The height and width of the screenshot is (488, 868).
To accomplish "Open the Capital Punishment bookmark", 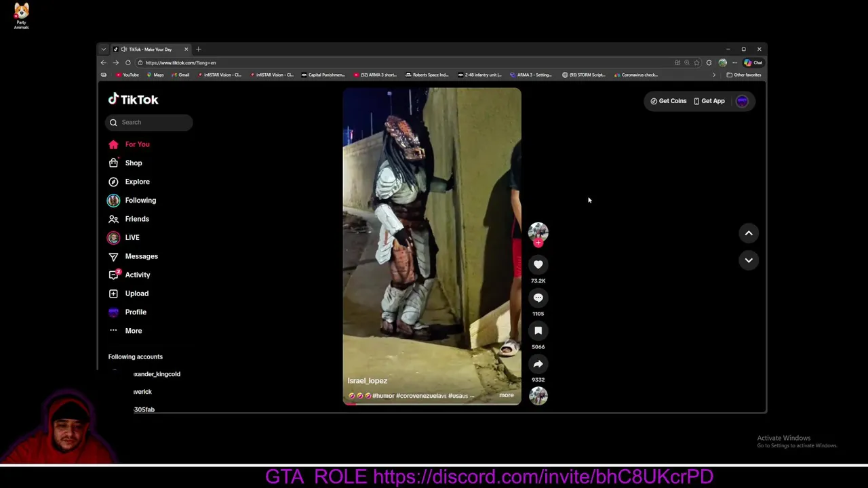I will pyautogui.click(x=323, y=75).
